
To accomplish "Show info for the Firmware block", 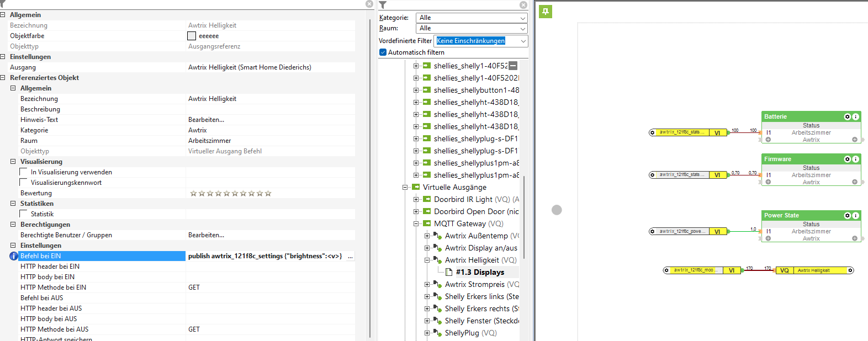I will (855, 159).
